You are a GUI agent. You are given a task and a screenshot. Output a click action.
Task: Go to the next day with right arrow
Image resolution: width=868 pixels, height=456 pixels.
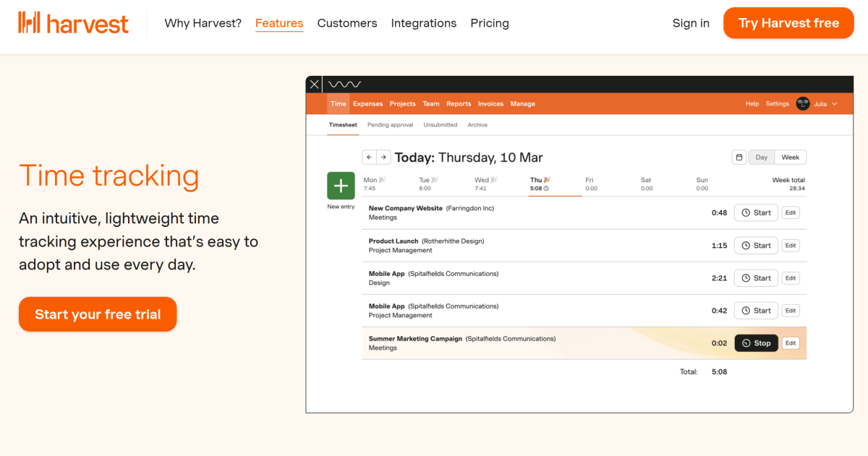point(383,157)
